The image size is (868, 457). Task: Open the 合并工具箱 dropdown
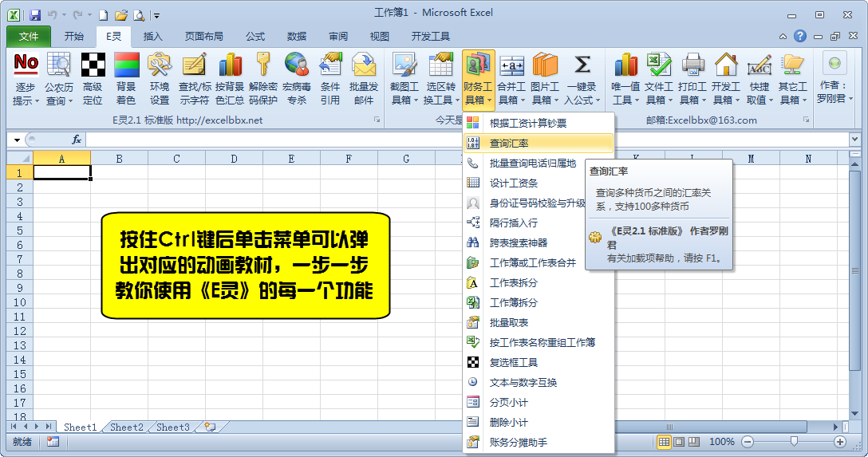[x=511, y=79]
